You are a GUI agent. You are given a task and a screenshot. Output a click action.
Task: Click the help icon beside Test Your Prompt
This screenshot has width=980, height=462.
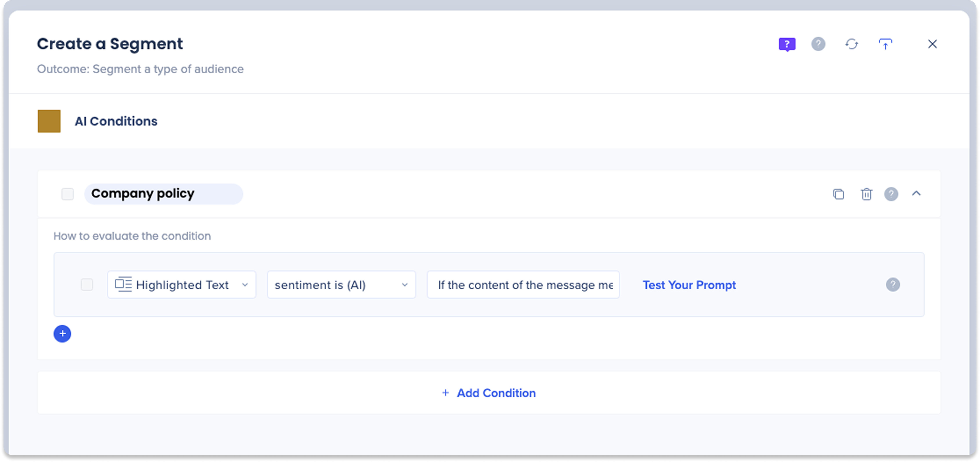point(892,285)
